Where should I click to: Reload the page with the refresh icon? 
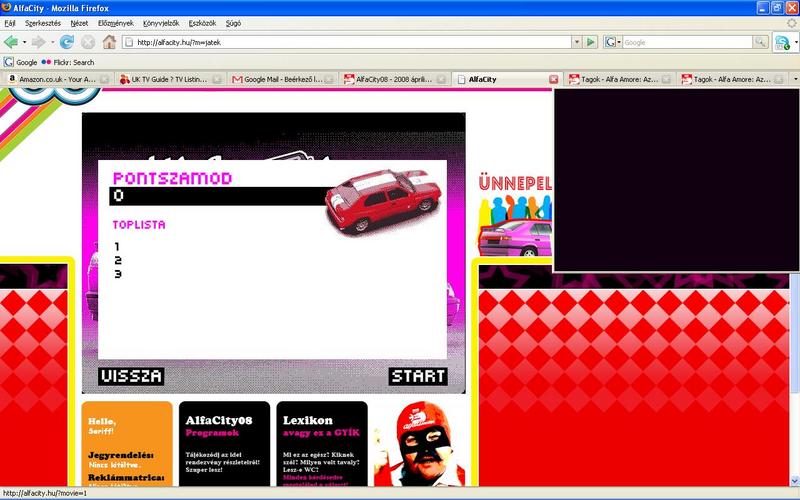(66, 42)
